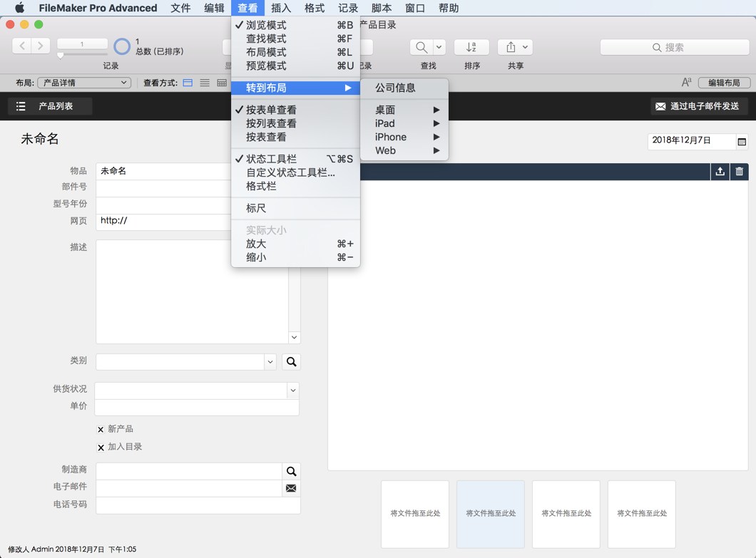Click the record number field
The width and height of the screenshot is (756, 558).
pos(82,44)
